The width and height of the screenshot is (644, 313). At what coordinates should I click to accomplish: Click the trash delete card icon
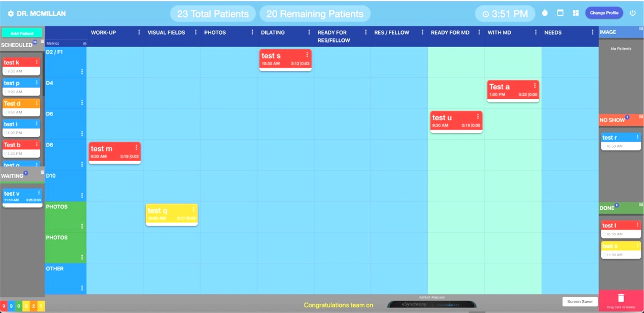[621, 298]
